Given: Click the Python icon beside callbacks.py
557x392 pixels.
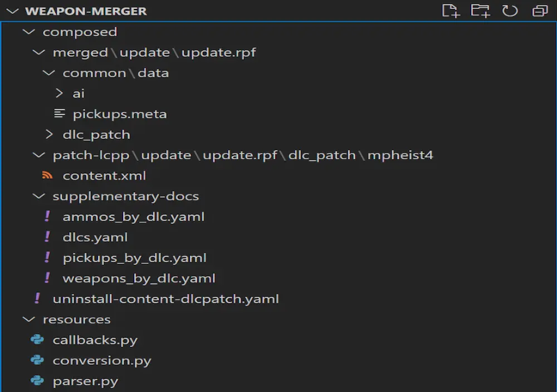Looking at the screenshot, I should click(37, 340).
